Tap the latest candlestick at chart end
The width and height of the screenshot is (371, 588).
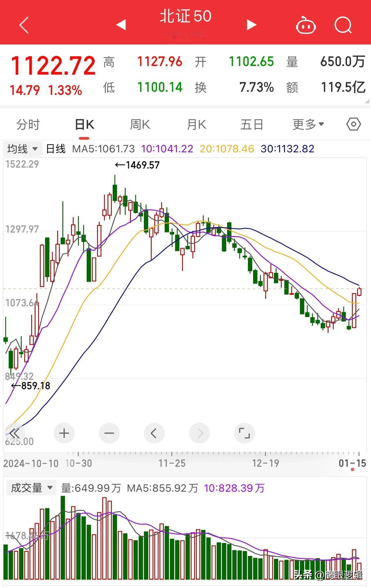(359, 291)
